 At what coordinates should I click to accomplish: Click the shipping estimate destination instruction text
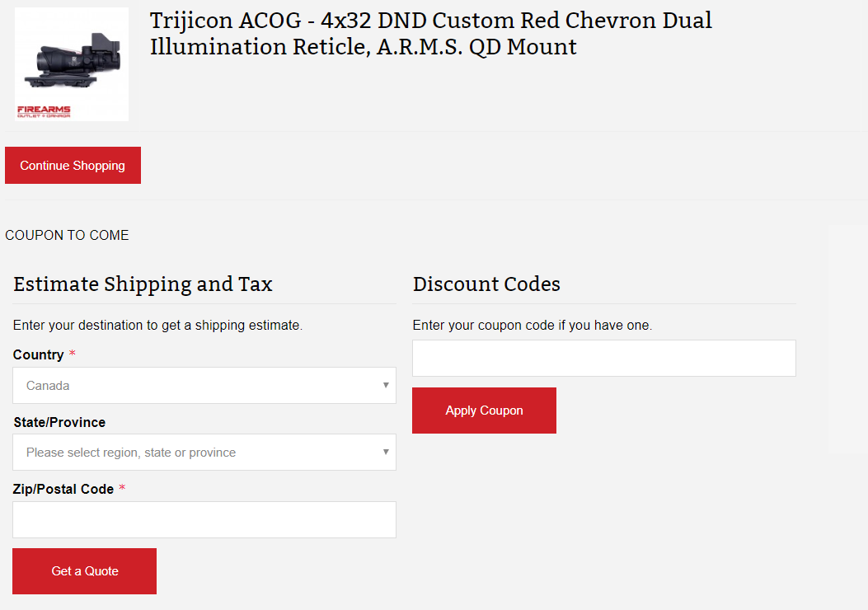click(157, 326)
